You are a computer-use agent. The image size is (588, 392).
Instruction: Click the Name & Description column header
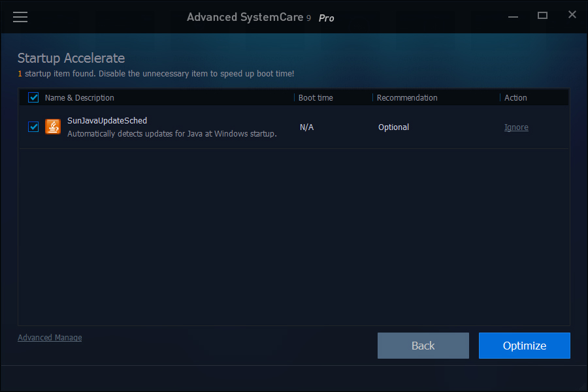tap(80, 97)
